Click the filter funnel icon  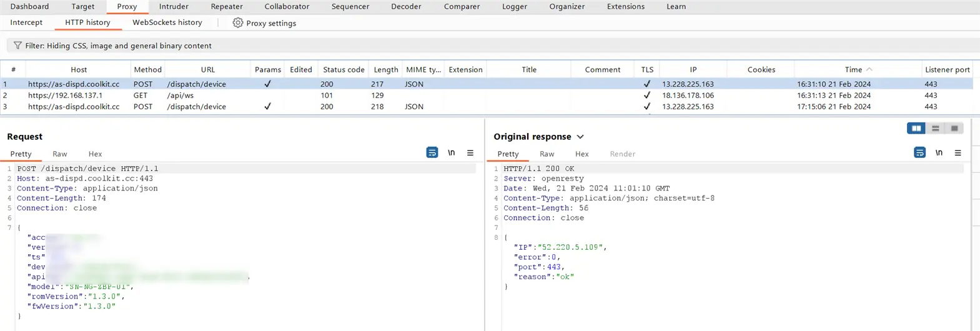[x=17, y=46]
